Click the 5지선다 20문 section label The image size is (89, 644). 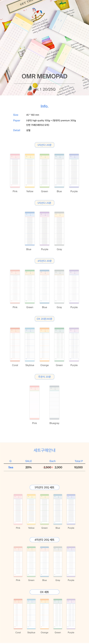(44, 145)
